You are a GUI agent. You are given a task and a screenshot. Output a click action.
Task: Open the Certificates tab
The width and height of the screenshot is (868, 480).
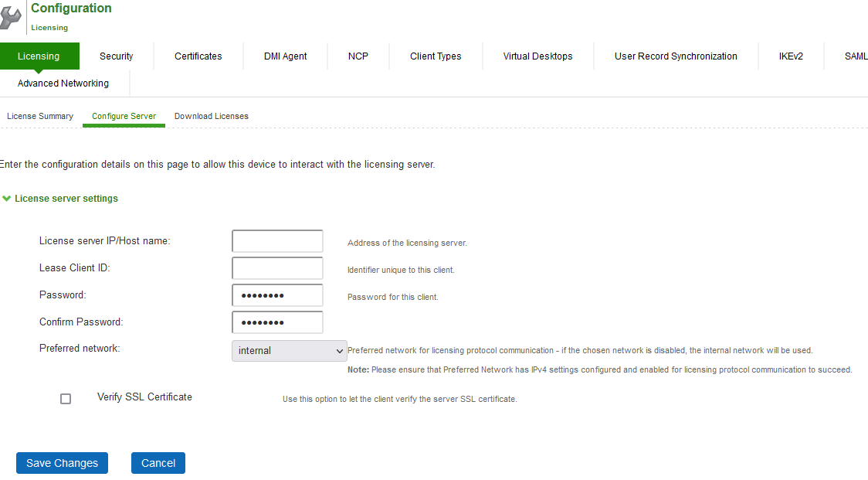198,56
